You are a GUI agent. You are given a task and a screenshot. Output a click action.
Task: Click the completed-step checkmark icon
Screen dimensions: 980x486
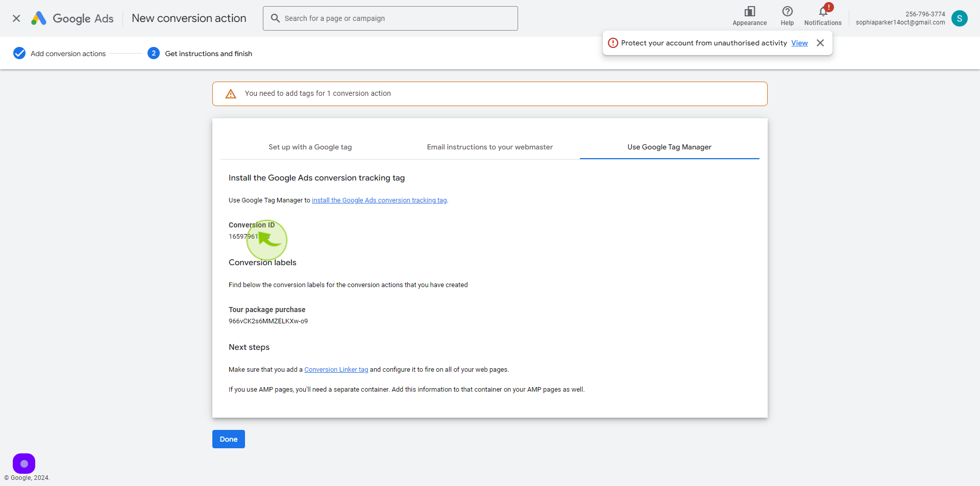19,53
